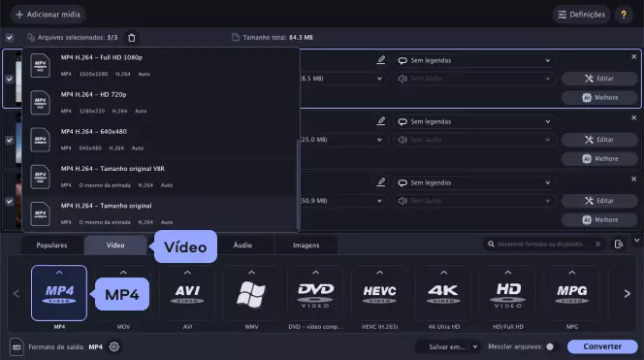Viewport: 644px width, 360px height.
Task: Select the DVD video format icon
Action: click(x=315, y=293)
